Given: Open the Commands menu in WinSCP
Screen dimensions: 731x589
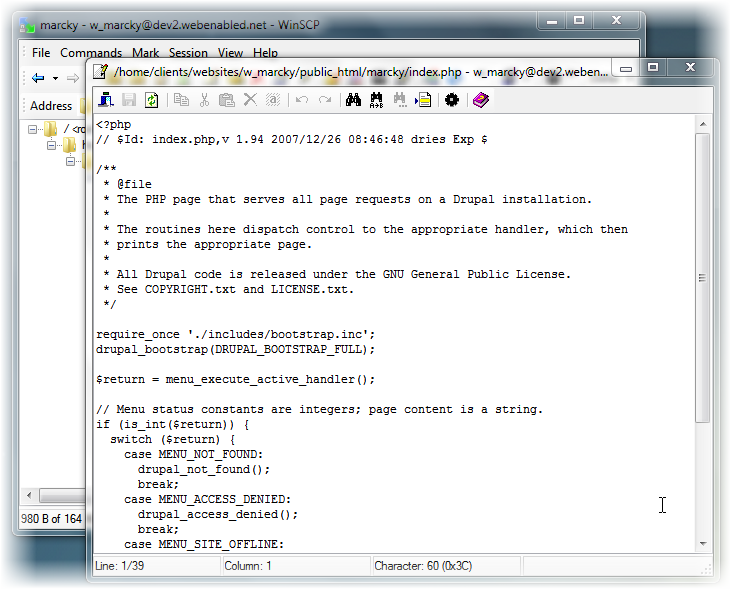Looking at the screenshot, I should tap(91, 53).
